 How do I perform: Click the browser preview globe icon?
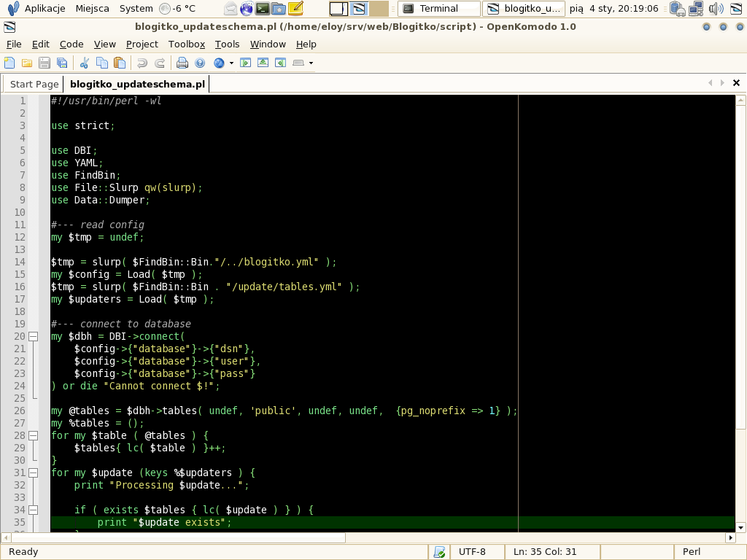[219, 63]
